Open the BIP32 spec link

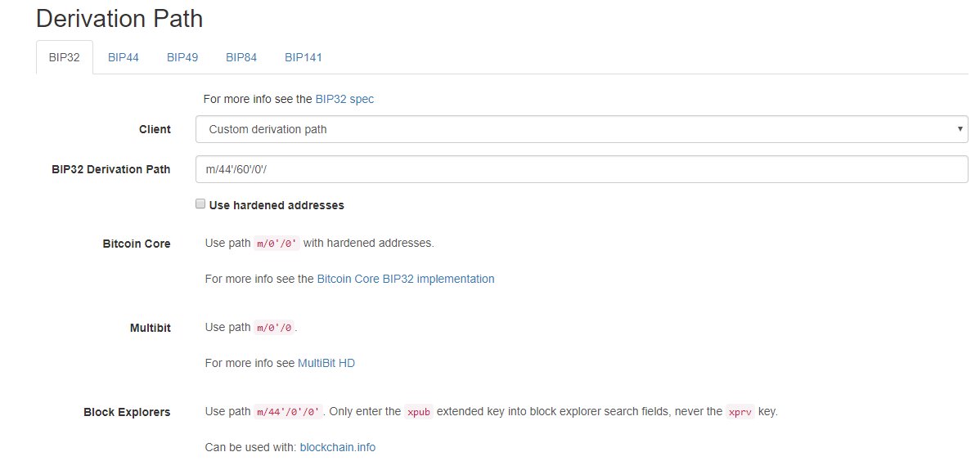click(x=344, y=99)
